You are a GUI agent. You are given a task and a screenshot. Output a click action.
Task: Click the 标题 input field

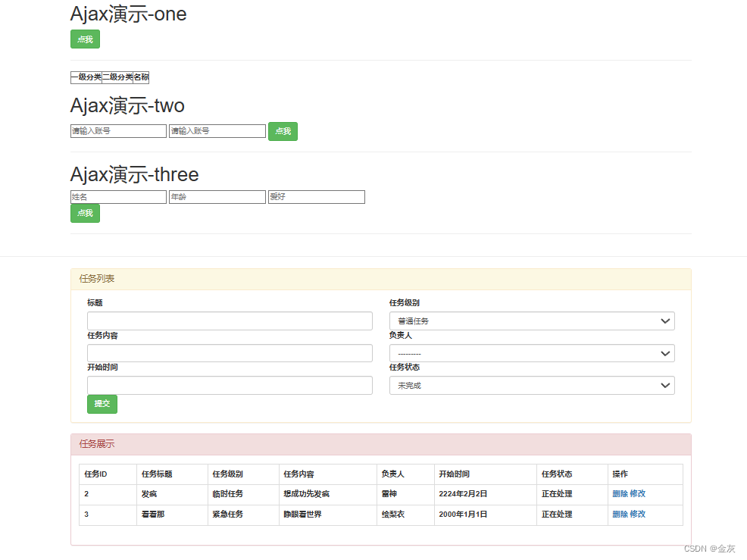pos(230,321)
